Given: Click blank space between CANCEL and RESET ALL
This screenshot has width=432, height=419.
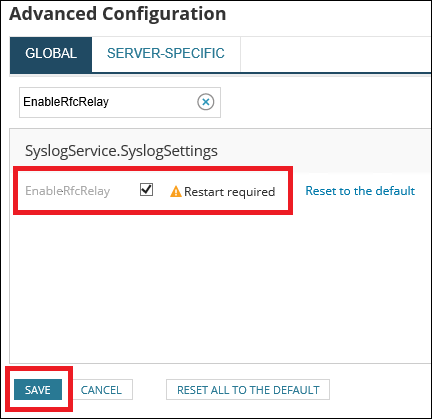Looking at the screenshot, I should click(x=149, y=389).
